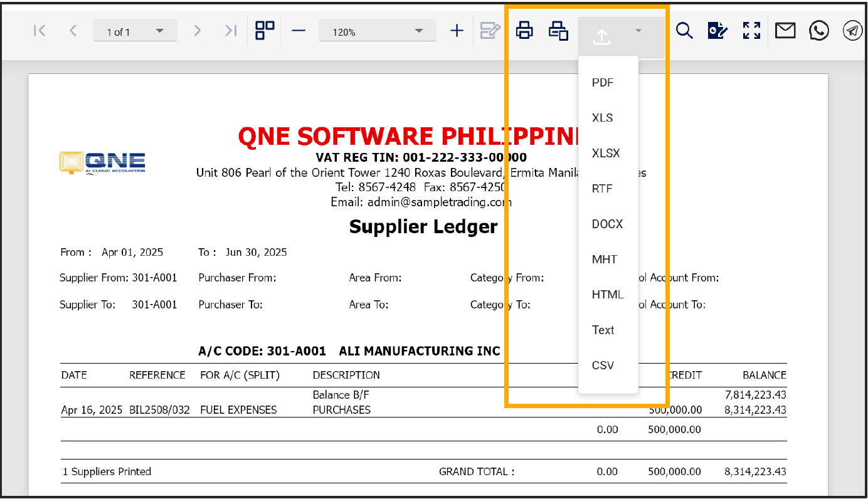
Task: Send the report by email
Action: pyautogui.click(x=785, y=30)
